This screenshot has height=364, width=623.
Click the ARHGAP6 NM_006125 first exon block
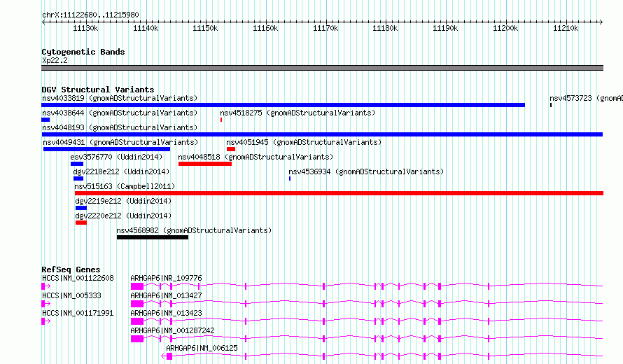(x=169, y=356)
